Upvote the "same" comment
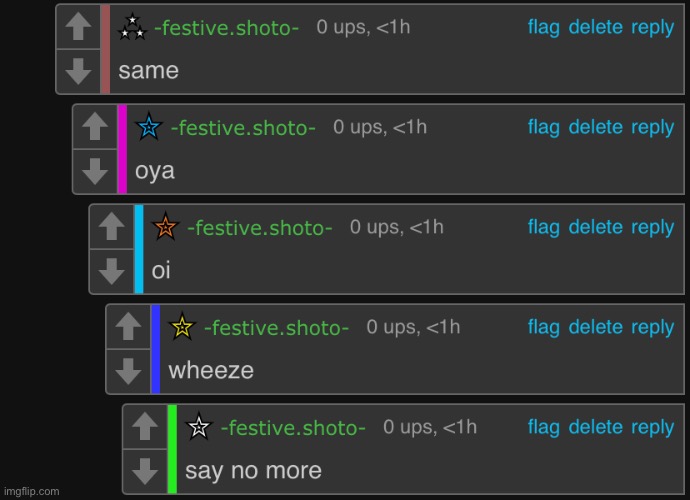690x500 pixels. click(78, 26)
